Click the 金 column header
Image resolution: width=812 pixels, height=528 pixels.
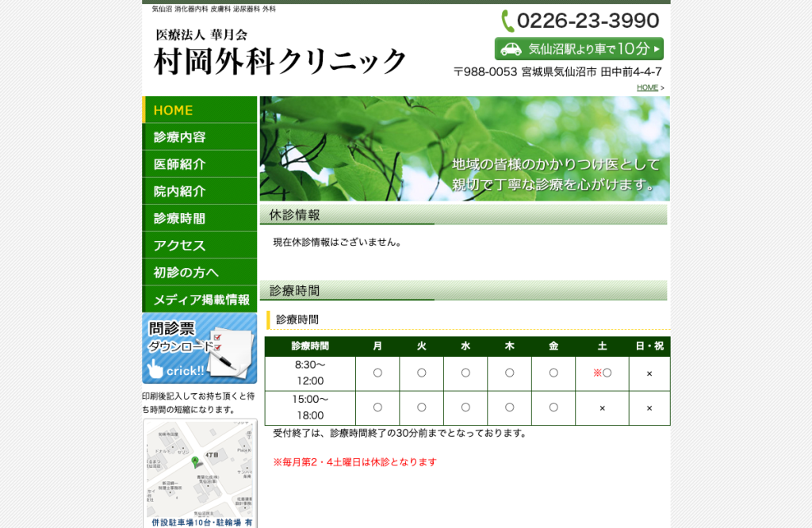pos(553,346)
